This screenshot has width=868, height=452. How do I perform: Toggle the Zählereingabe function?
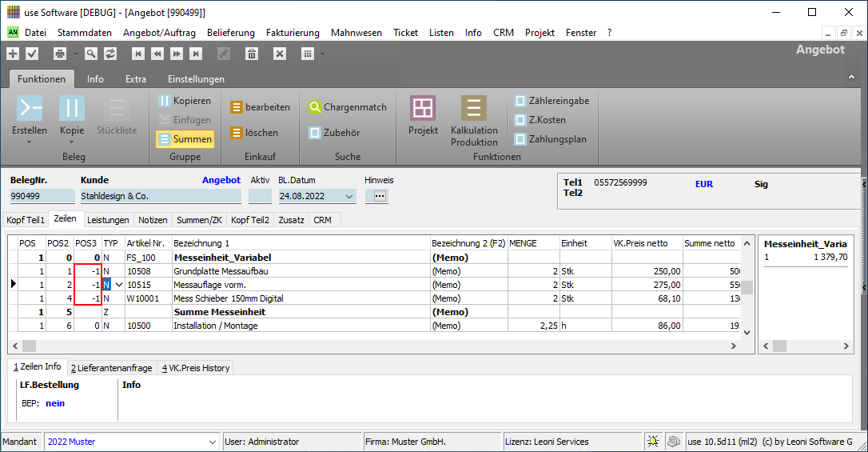[551, 101]
